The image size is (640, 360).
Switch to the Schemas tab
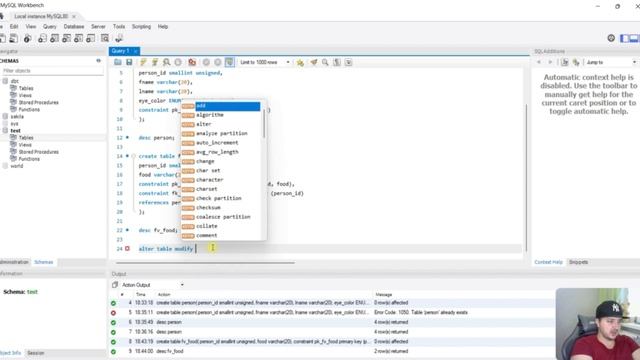pos(44,262)
